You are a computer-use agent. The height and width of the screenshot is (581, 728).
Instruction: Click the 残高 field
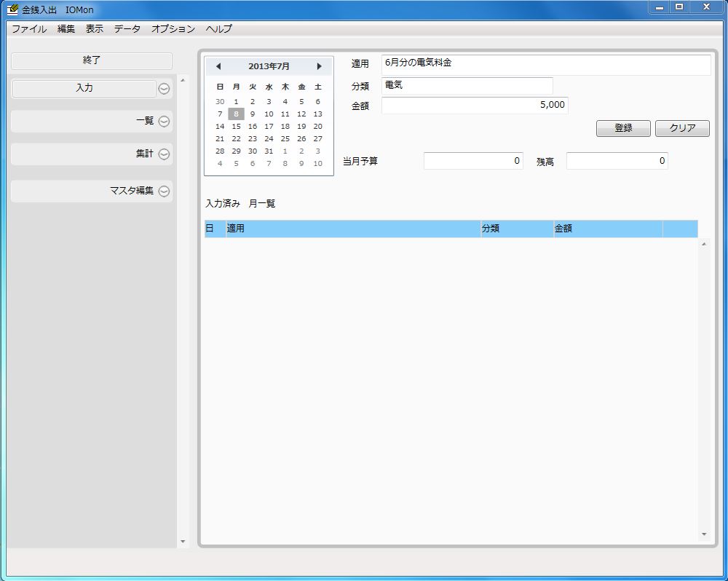[617, 161]
